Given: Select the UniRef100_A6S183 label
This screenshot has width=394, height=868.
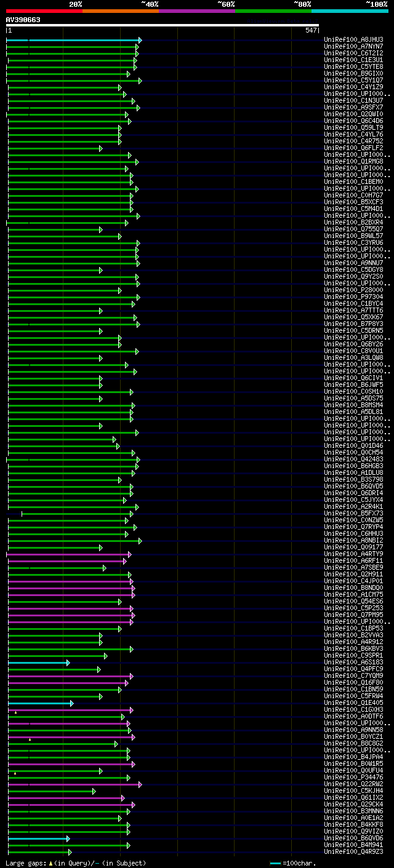Looking at the screenshot, I should pos(354,662).
